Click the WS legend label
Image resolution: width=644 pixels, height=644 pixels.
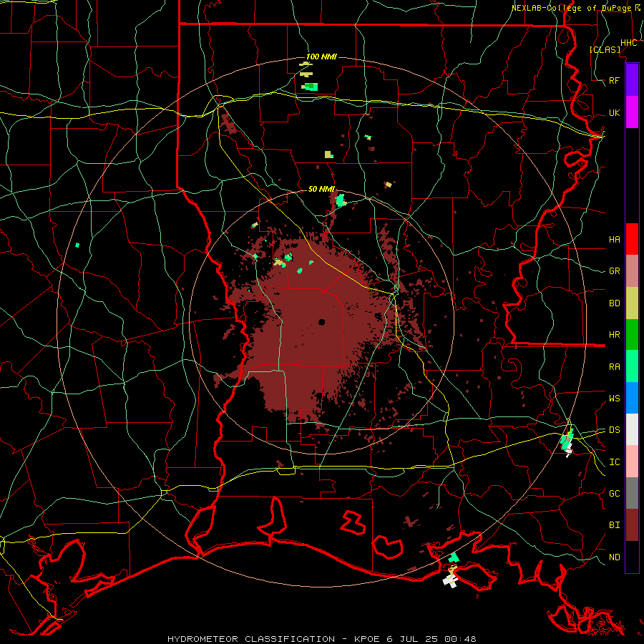pyautogui.click(x=614, y=399)
